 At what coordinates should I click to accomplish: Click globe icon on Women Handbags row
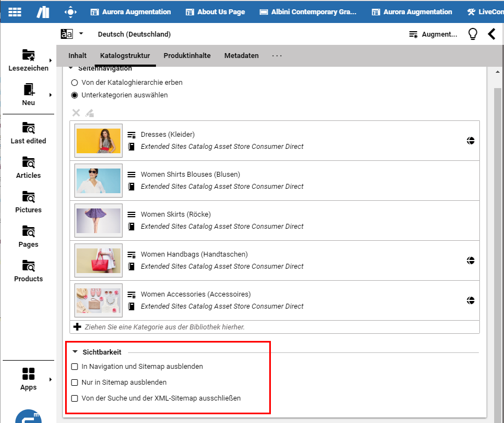(x=470, y=260)
